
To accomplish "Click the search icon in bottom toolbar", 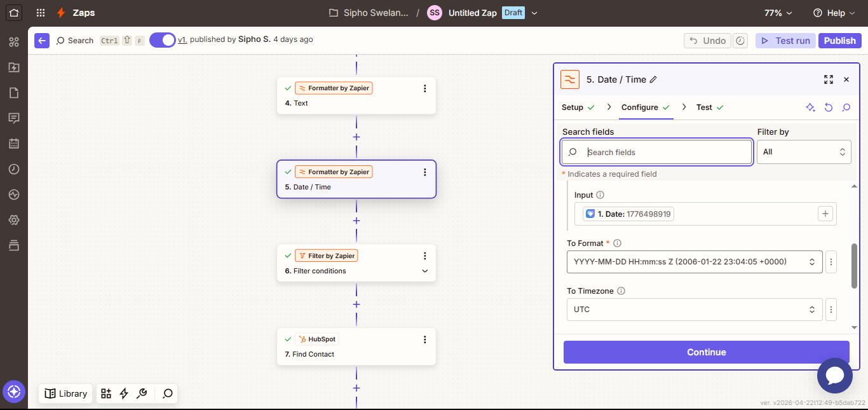I will (168, 393).
